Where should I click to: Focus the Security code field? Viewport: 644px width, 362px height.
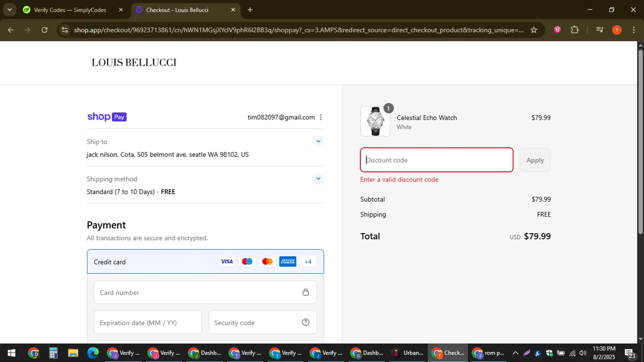pyautogui.click(x=263, y=322)
